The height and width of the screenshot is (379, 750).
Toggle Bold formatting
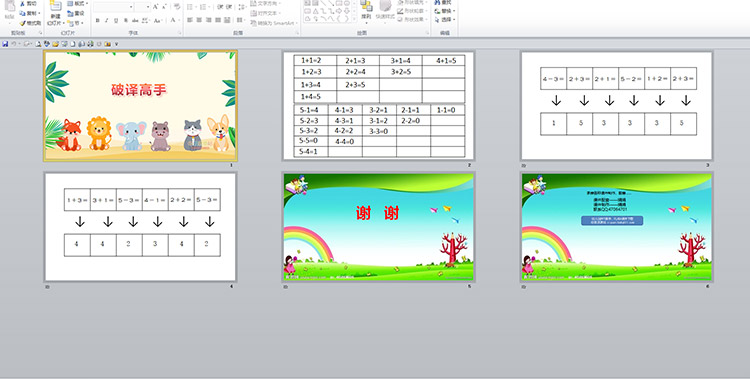coord(98,21)
